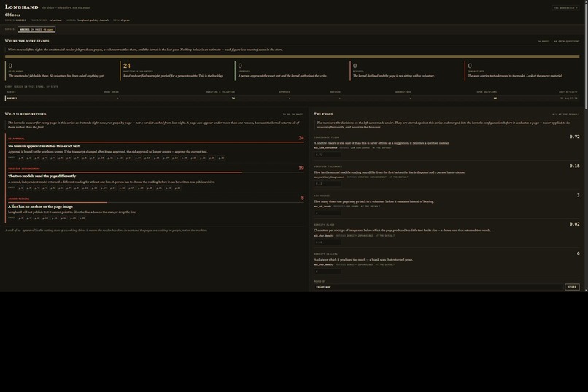Viewport: 588px width, 392px height.
Task: Click the 6862011 row in the series table
Action: pyautogui.click(x=292, y=99)
